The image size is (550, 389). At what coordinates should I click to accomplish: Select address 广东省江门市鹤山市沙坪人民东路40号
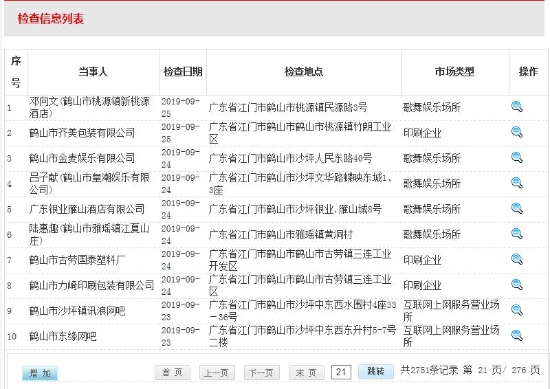(290, 158)
